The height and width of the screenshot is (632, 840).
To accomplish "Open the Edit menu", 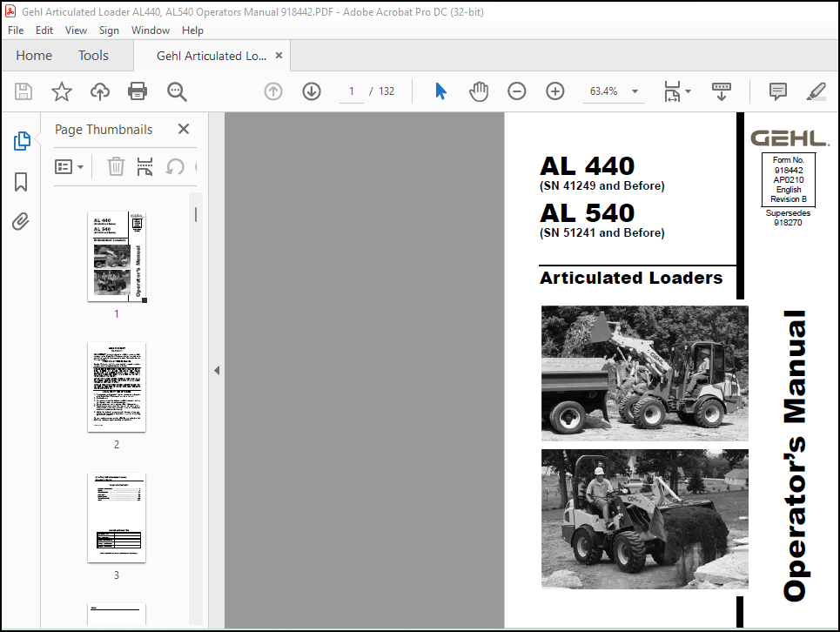I will tap(44, 30).
